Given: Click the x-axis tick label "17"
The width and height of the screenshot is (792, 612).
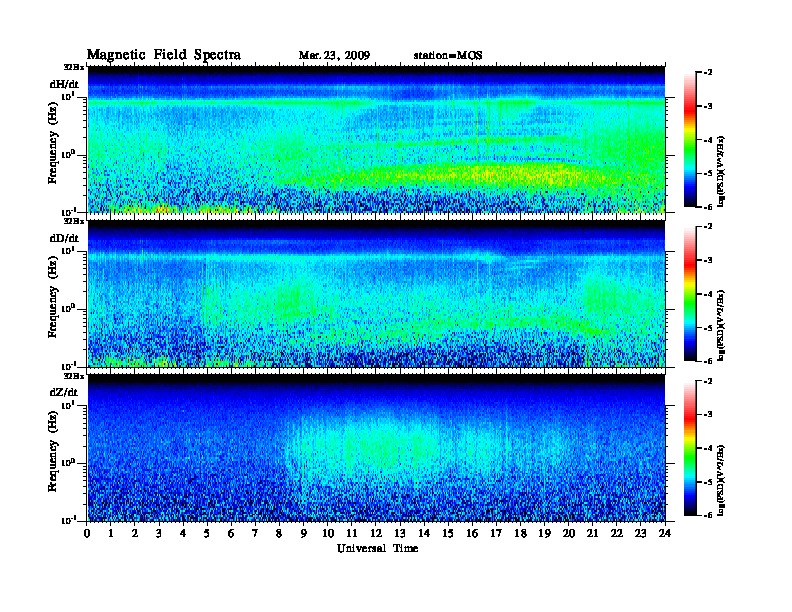Looking at the screenshot, I should 496,534.
